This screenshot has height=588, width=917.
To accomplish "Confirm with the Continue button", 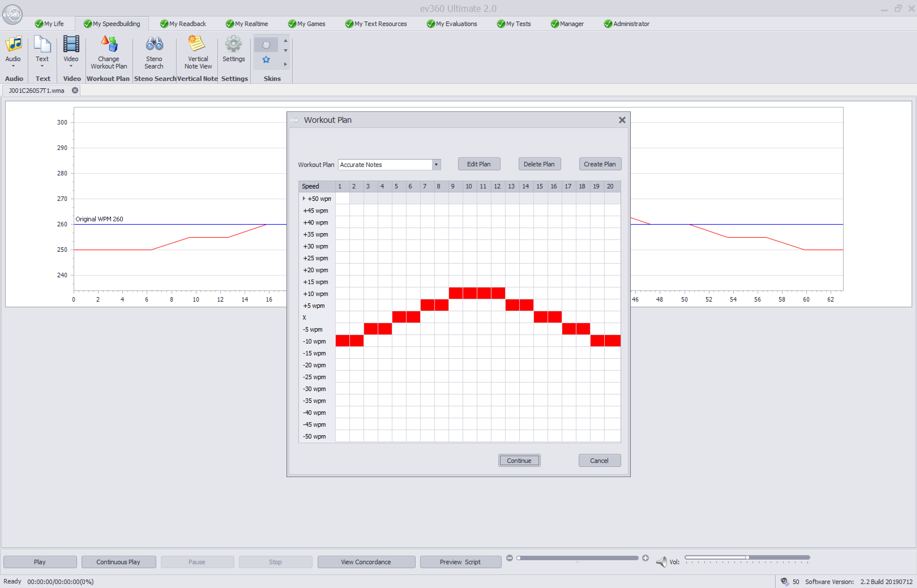I will click(x=519, y=460).
